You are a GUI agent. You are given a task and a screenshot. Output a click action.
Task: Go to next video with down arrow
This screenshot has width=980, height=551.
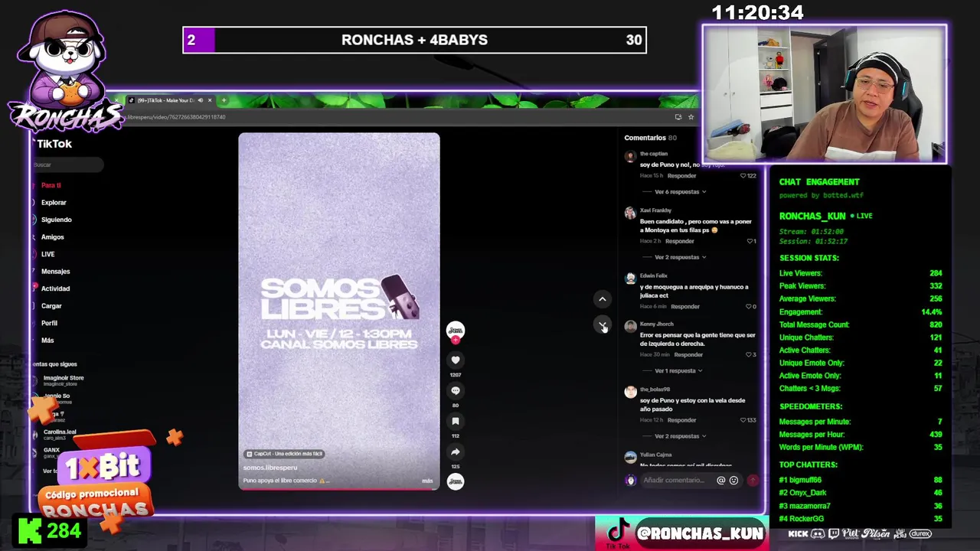point(603,324)
